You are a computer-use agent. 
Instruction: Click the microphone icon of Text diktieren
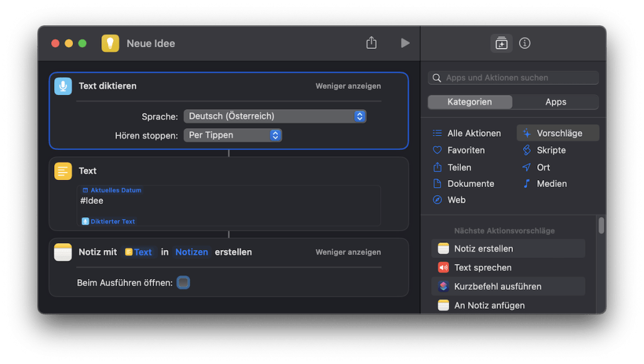click(x=63, y=86)
